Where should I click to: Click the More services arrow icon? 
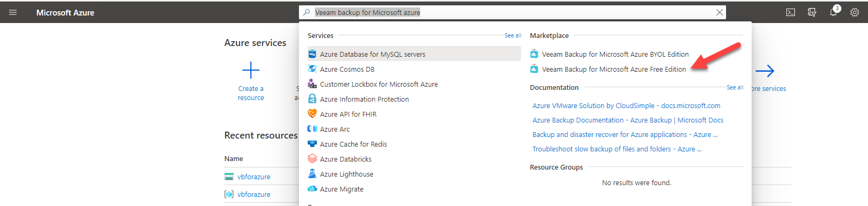click(x=765, y=71)
